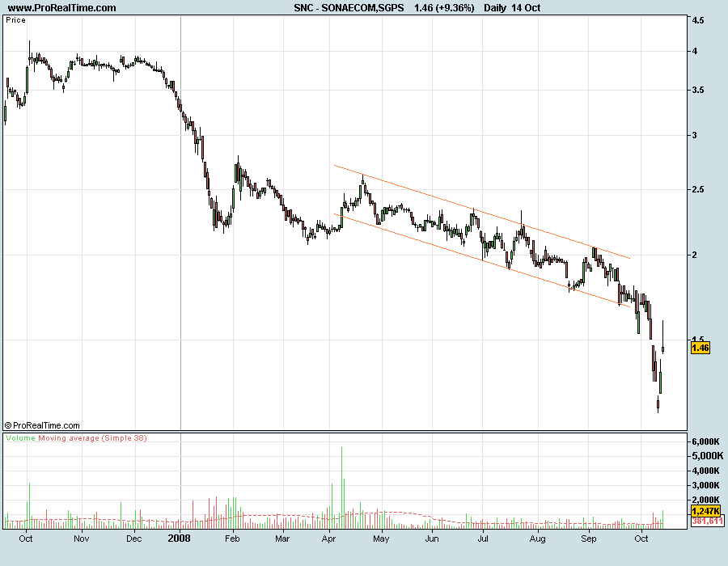The height and width of the screenshot is (566, 728).
Task: Click the Oct label preceding Nov
Action: (26, 539)
